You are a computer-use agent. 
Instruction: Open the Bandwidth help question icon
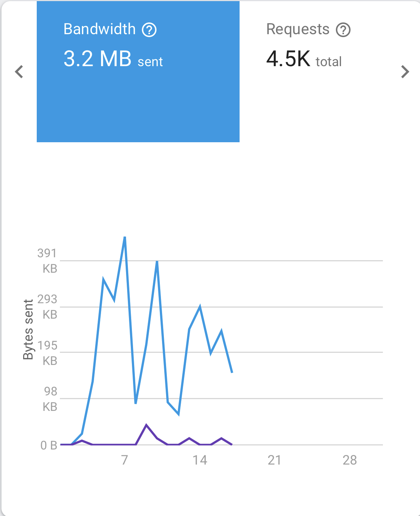click(149, 30)
